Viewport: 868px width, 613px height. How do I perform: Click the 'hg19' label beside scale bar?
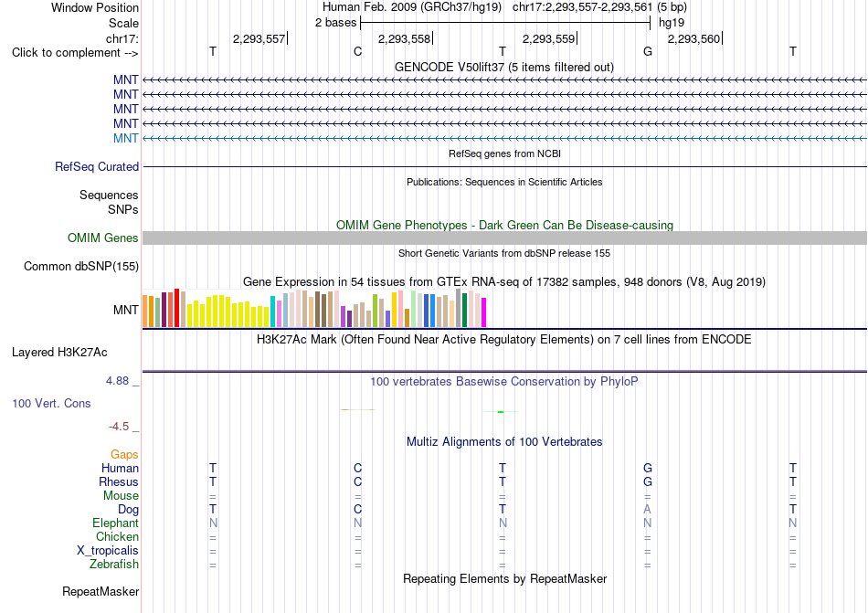672,23
